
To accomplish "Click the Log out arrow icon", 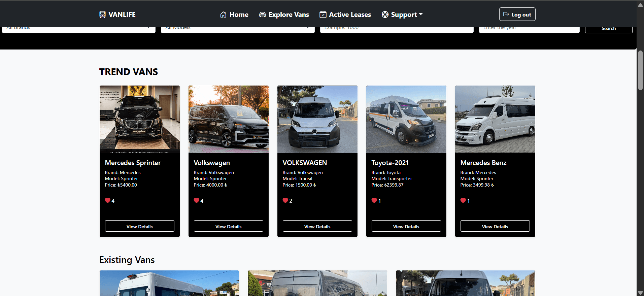I will (506, 14).
